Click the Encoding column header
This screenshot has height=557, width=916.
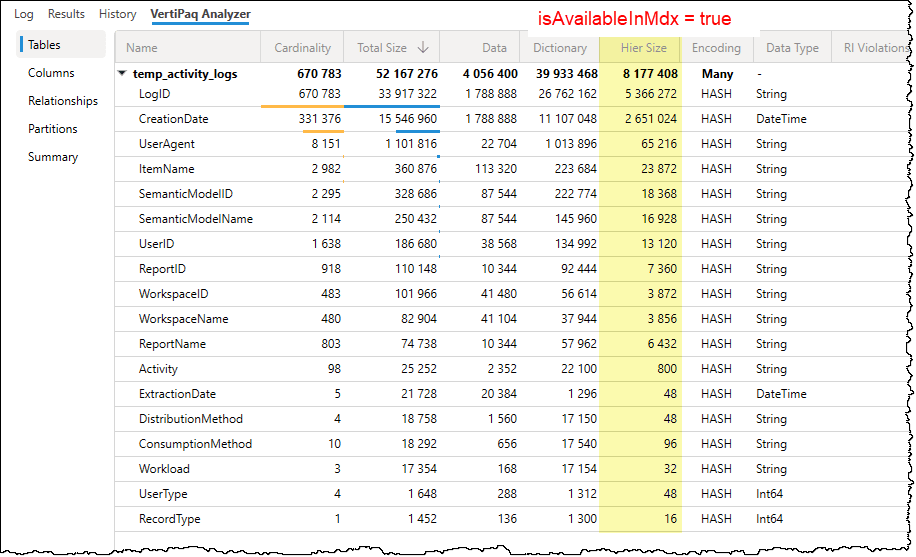pyautogui.click(x=716, y=48)
